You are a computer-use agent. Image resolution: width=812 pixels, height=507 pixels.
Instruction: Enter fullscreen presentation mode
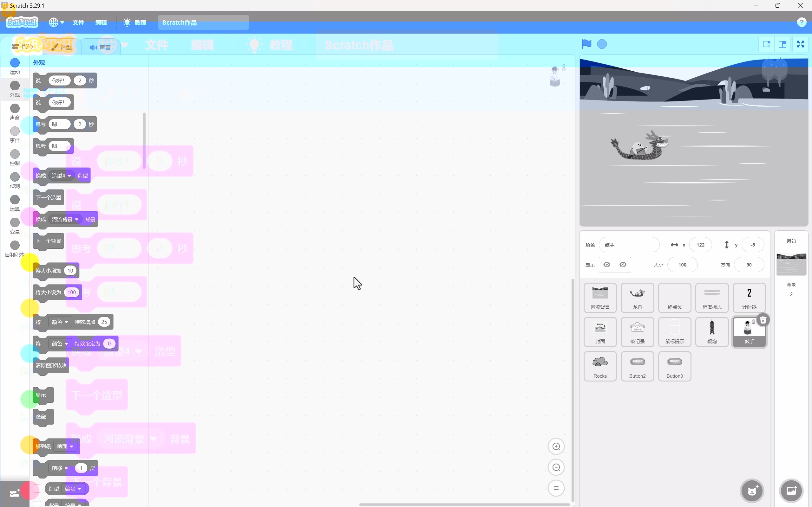800,44
